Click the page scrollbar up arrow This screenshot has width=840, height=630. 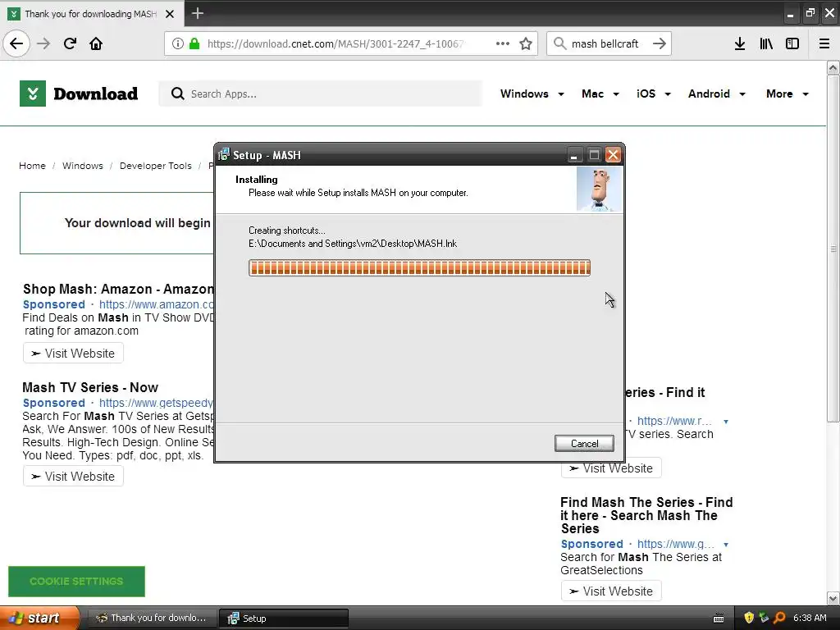pos(833,67)
